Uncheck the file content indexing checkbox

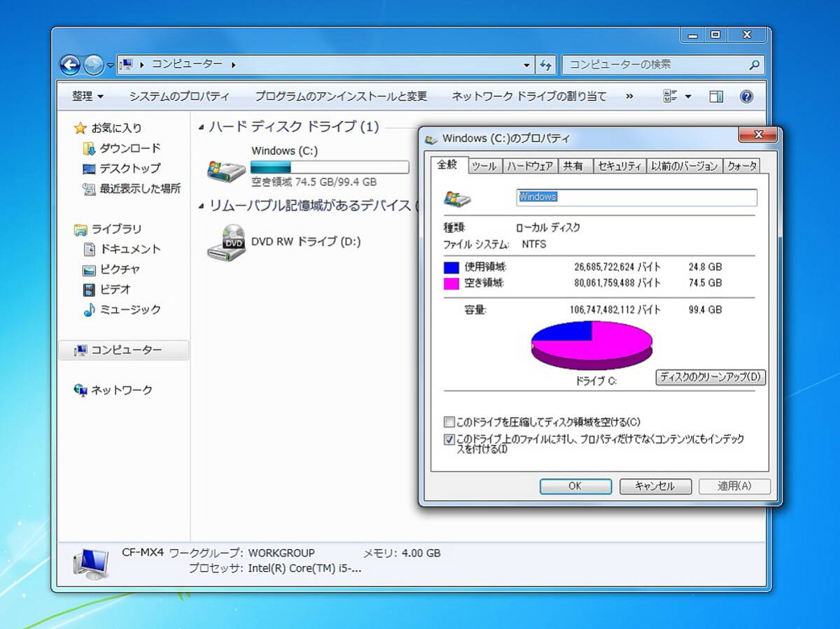point(449,439)
